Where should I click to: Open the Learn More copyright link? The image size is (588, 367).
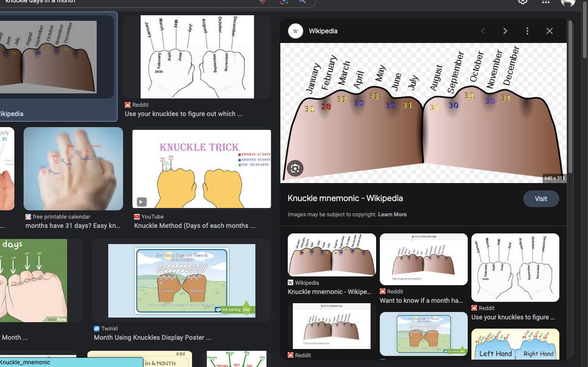click(x=392, y=214)
